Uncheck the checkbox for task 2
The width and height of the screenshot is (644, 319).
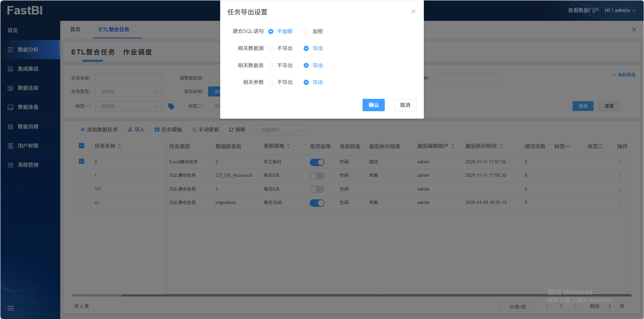(81, 161)
